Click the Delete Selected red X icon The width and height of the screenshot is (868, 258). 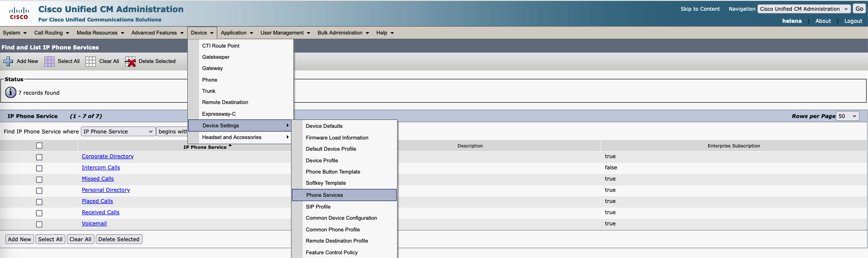[x=130, y=62]
